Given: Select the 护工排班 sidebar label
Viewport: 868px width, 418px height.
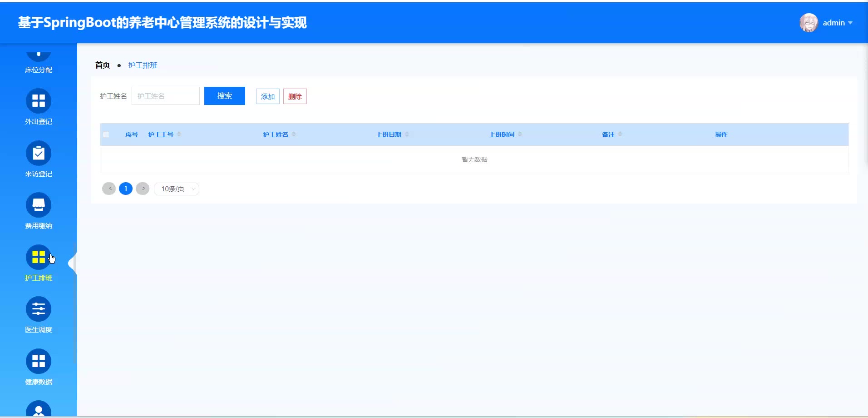Looking at the screenshot, I should coord(39,278).
